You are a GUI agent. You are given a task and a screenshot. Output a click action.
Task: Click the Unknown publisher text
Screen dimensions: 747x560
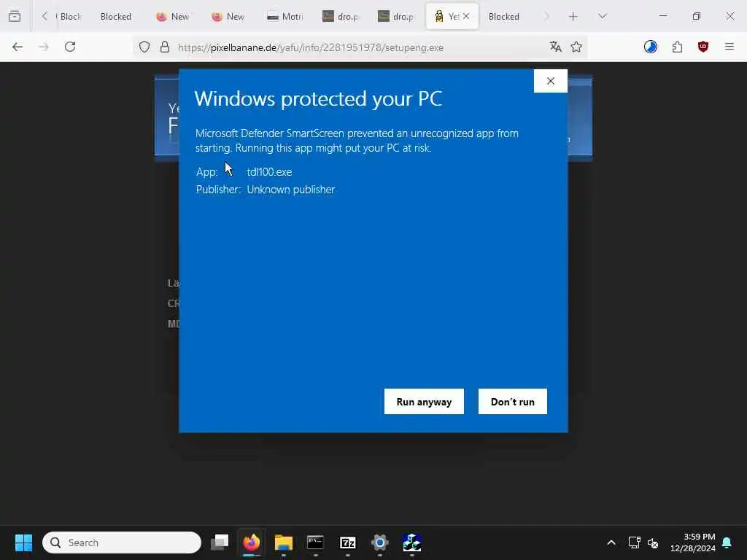click(290, 190)
